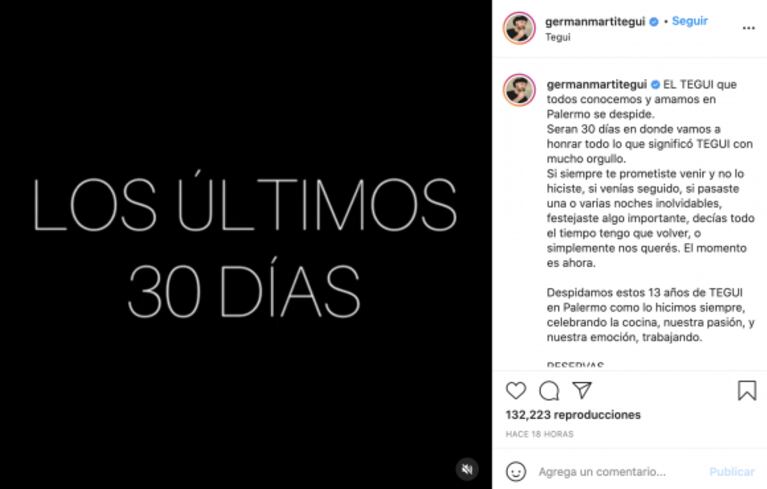Open Tegui location link under username
The width and height of the screenshot is (767, 489).
point(558,37)
